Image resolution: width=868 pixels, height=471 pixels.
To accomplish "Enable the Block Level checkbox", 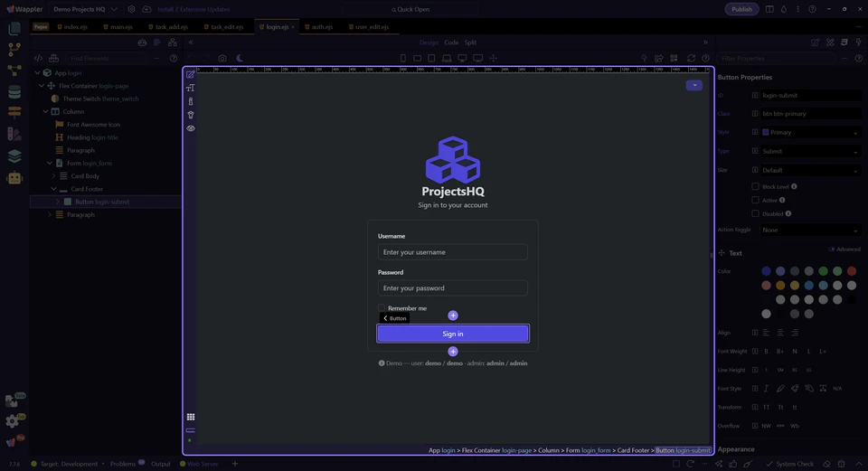I will (755, 186).
